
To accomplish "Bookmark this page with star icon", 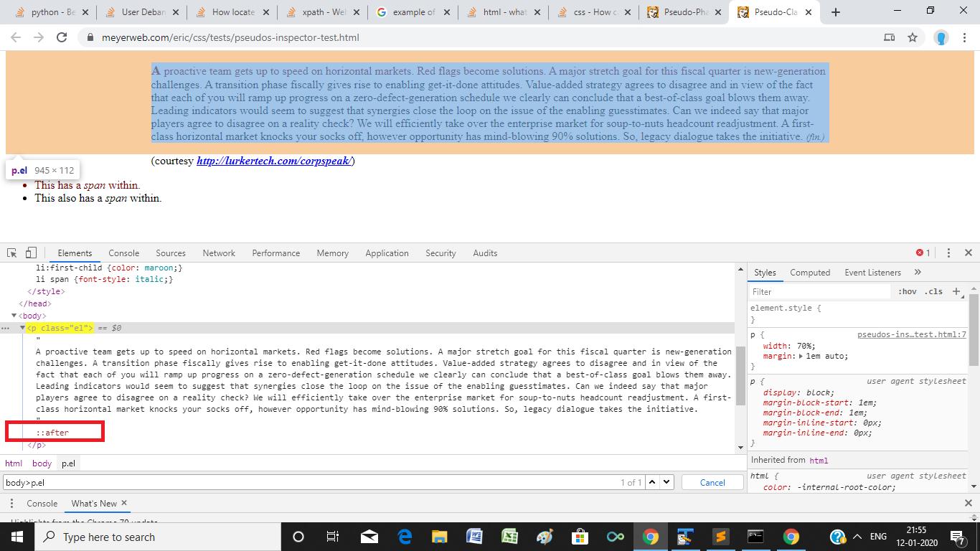I will click(913, 37).
